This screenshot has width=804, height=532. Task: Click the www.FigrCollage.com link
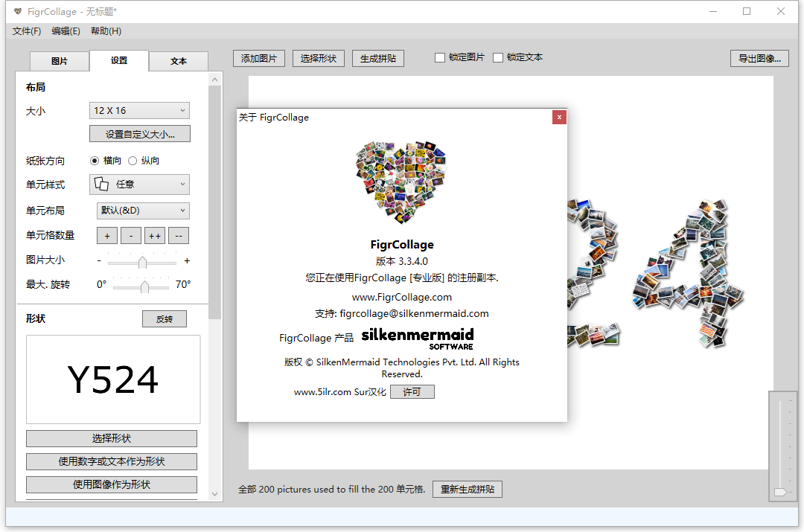pyautogui.click(x=402, y=298)
